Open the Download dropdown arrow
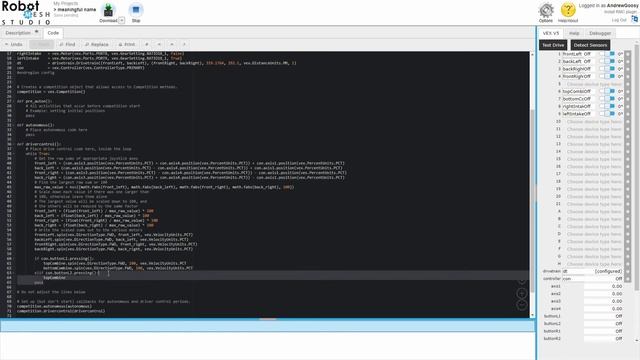This screenshot has width=640, height=360. 122,20
